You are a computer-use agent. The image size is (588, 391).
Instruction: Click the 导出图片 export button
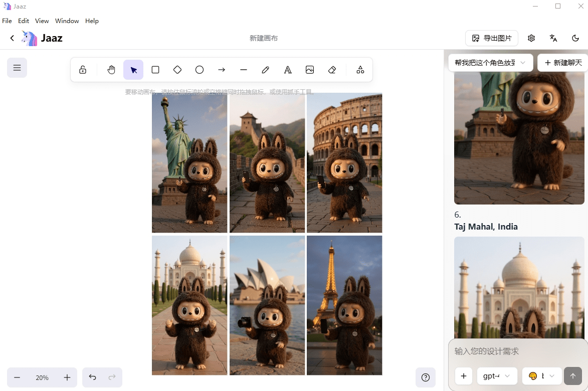(x=492, y=38)
